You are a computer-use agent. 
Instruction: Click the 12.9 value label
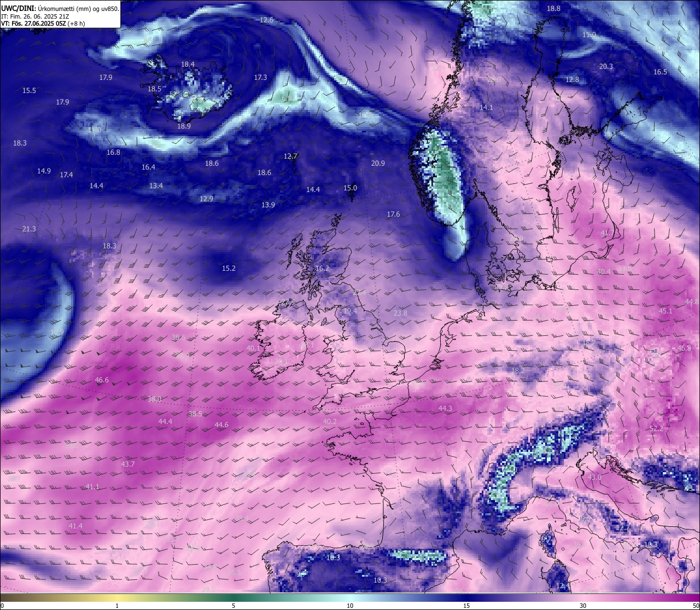click(206, 199)
